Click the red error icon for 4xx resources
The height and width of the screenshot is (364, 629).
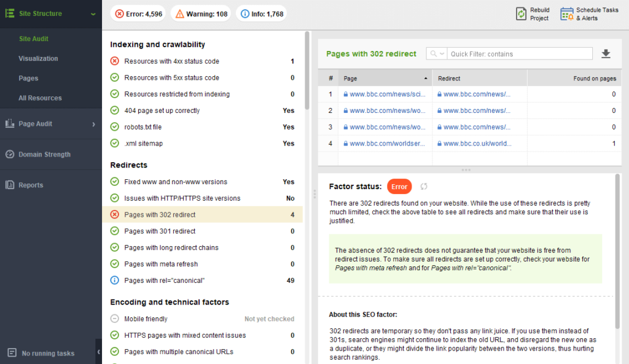(x=114, y=61)
